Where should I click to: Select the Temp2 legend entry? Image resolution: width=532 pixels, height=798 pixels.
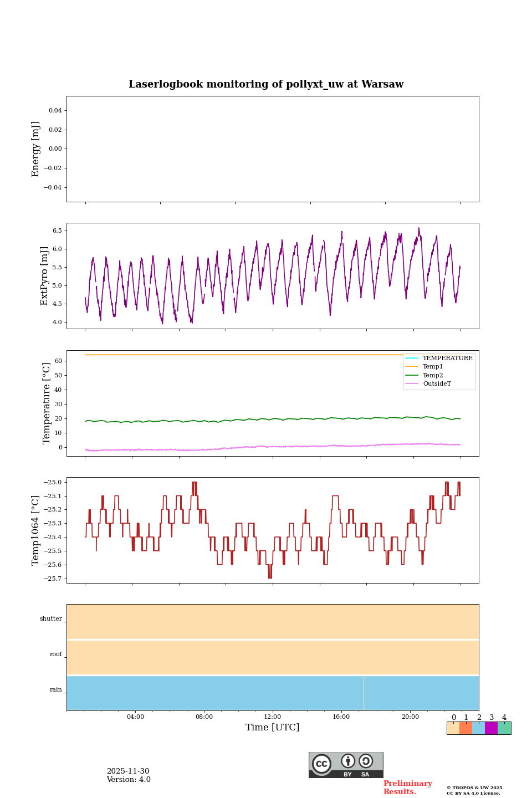click(x=433, y=376)
